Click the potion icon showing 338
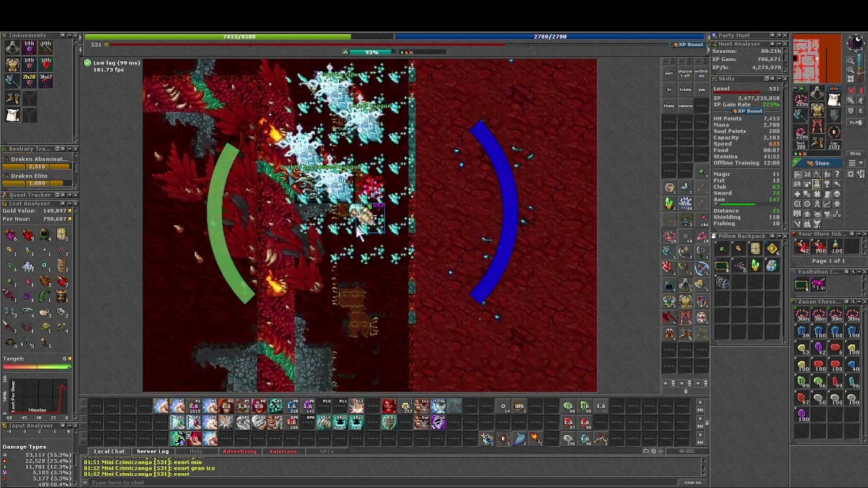Image resolution: width=868 pixels, height=488 pixels. pyautogui.click(x=292, y=406)
